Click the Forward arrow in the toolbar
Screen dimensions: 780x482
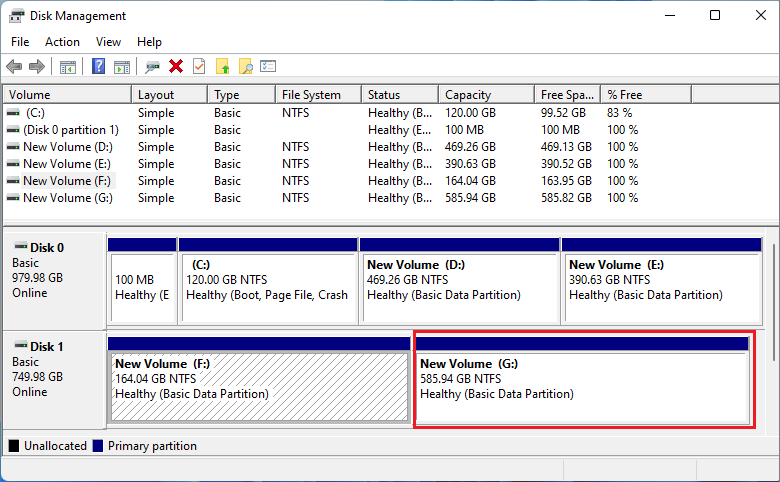[x=37, y=67]
